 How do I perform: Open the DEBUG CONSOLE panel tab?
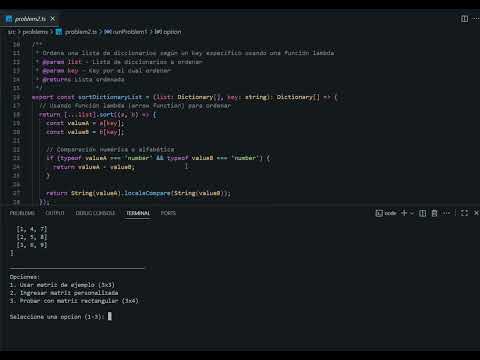[95, 213]
